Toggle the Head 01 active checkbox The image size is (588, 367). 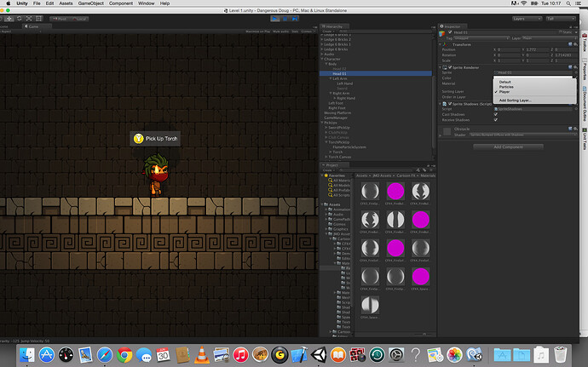450,32
